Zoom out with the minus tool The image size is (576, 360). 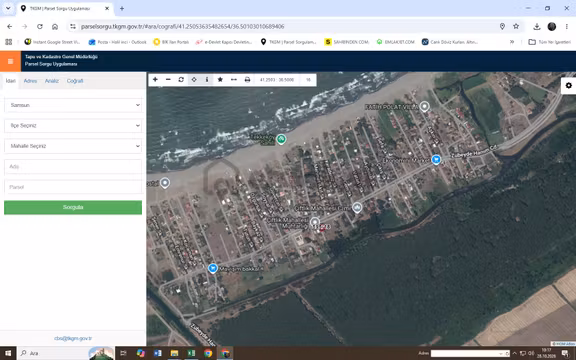pos(168,79)
